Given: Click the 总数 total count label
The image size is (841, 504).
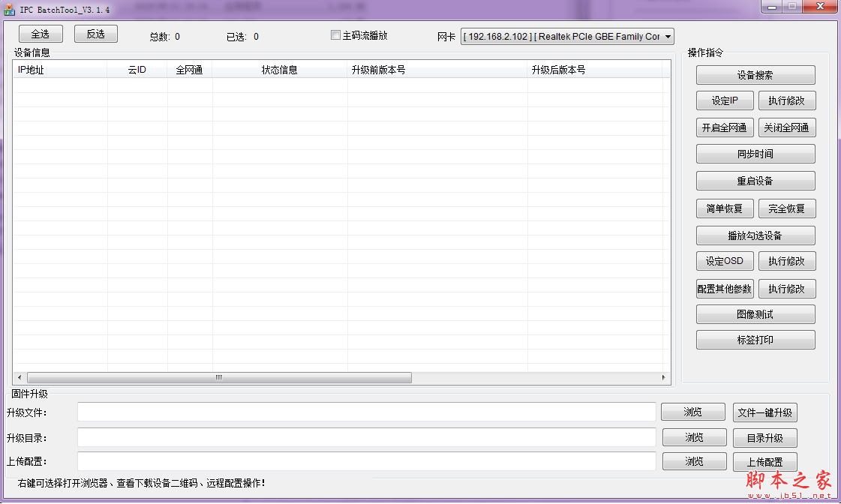Looking at the screenshot, I should point(164,37).
